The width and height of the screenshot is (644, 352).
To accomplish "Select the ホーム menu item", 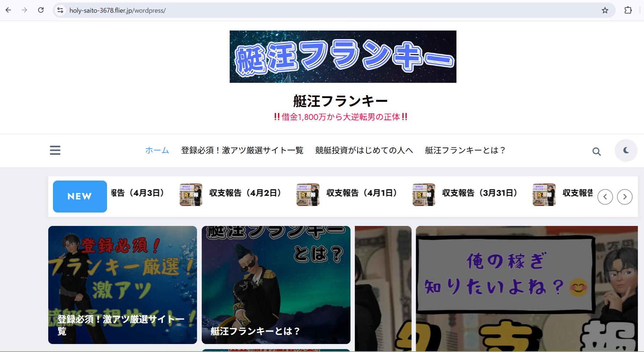I will pos(157,150).
